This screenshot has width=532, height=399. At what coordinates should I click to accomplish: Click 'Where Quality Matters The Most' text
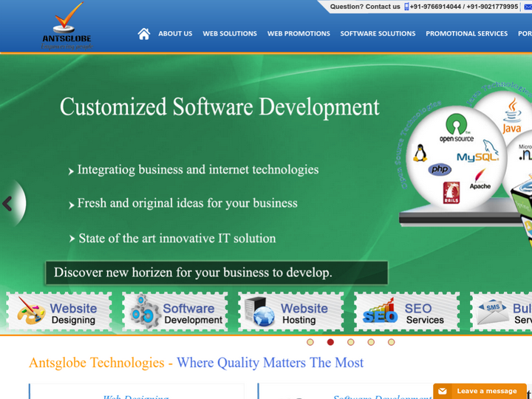(270, 363)
